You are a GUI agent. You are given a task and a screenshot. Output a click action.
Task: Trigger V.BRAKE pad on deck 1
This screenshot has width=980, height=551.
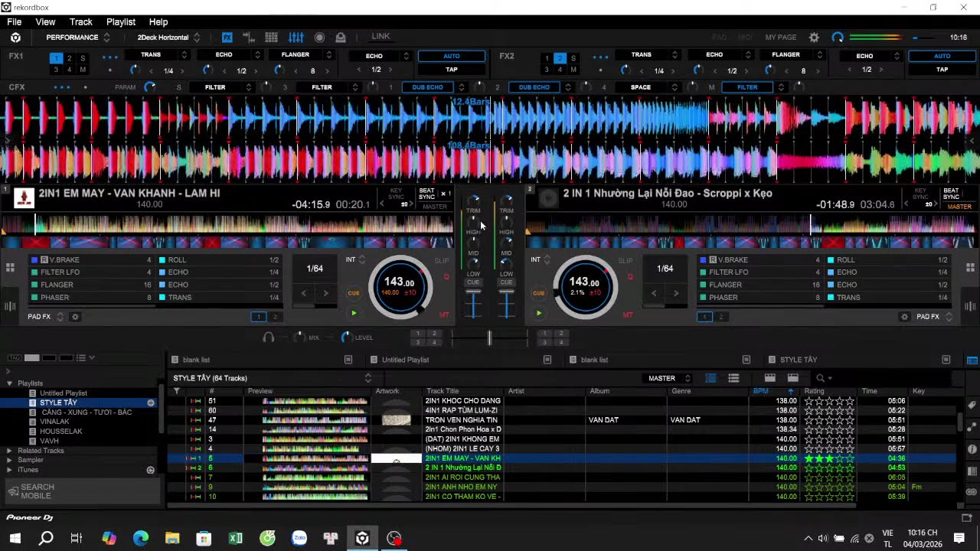click(x=93, y=260)
